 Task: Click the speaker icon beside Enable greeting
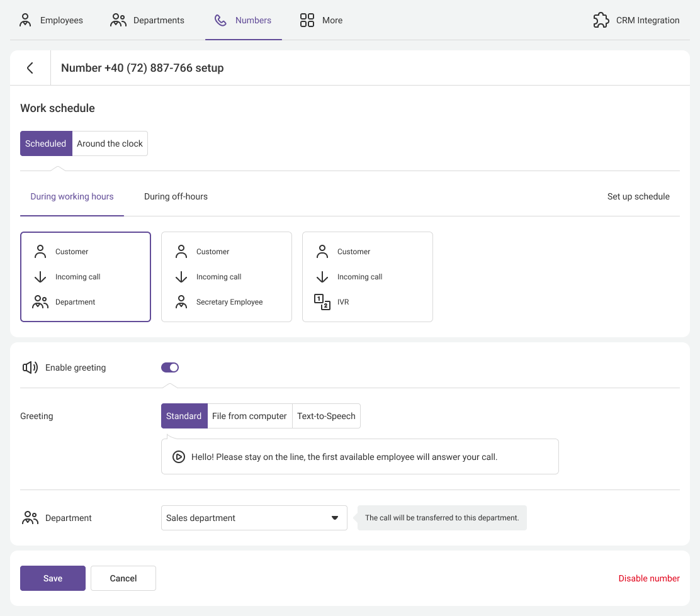(x=30, y=367)
